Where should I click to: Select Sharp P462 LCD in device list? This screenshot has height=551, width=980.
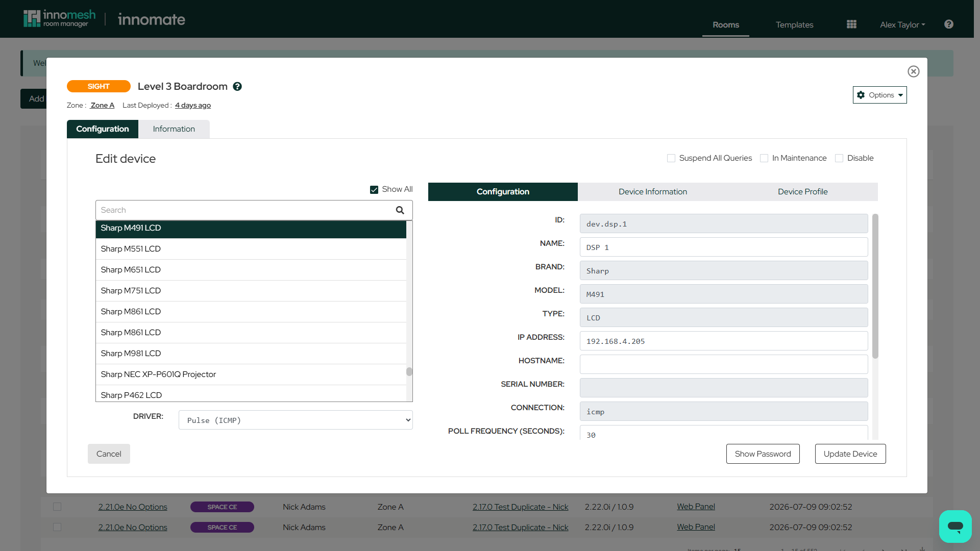coord(251,394)
